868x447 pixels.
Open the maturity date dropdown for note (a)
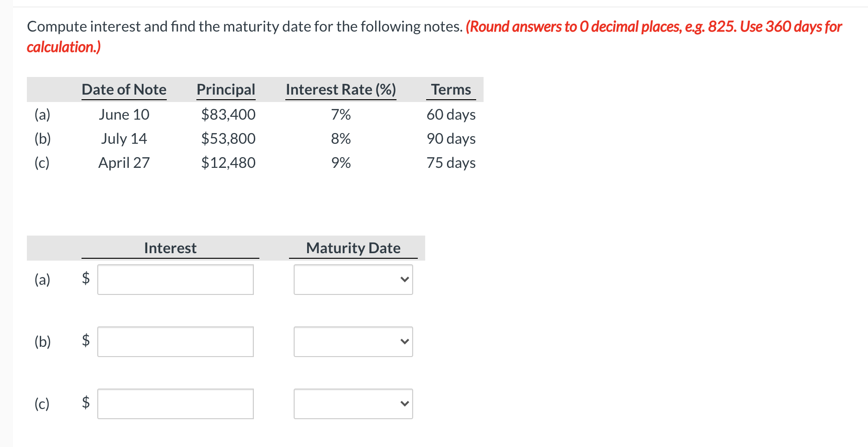(353, 280)
